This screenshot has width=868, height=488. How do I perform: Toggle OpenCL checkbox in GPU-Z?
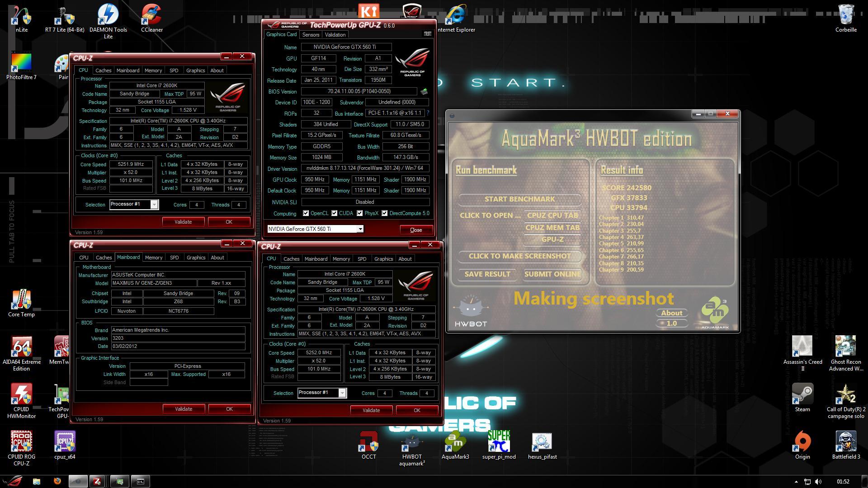[306, 213]
